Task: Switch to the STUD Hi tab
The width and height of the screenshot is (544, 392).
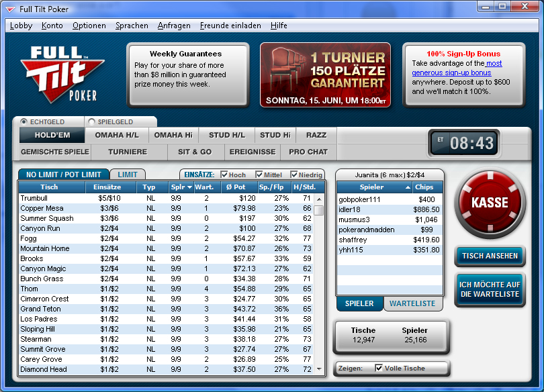Action: point(275,135)
